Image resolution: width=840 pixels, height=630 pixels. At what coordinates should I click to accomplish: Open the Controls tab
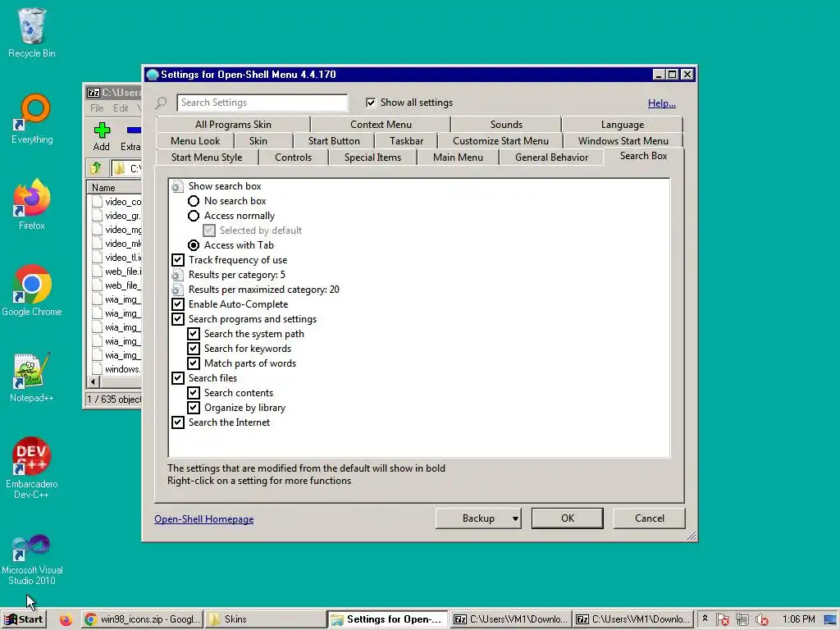[293, 157]
